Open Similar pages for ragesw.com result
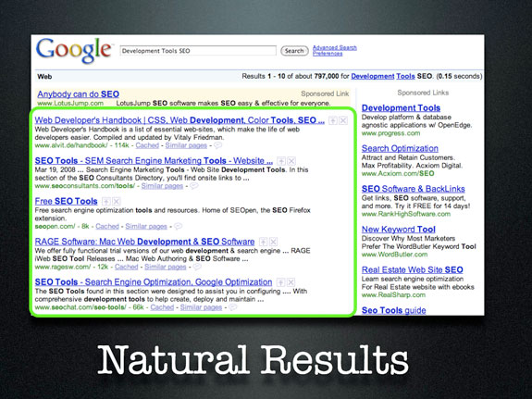The height and width of the screenshot is (399, 532). point(166,267)
